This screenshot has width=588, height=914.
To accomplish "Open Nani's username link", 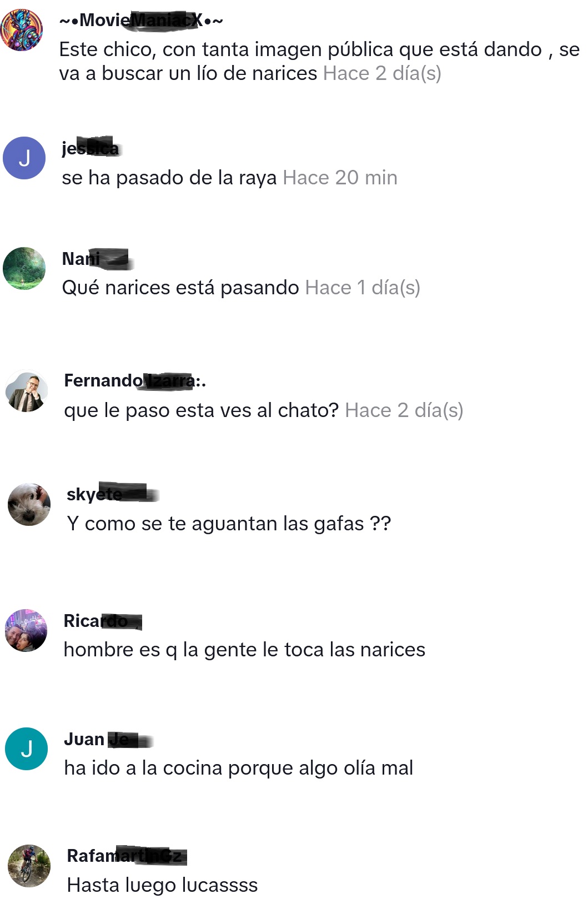I will tap(97, 259).
